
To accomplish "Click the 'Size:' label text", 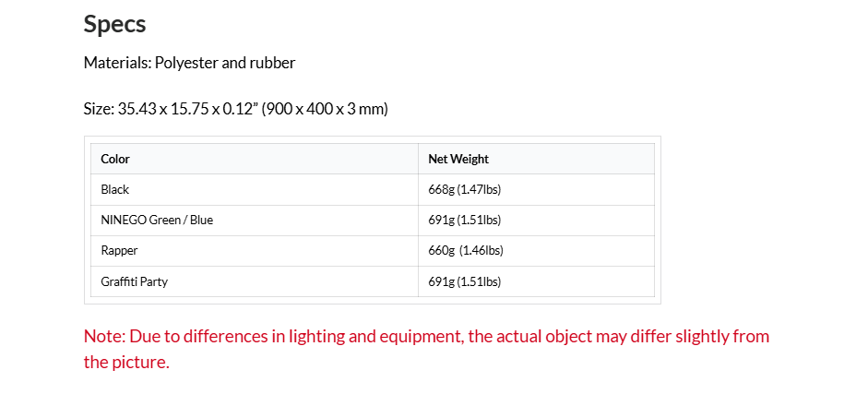I will pyautogui.click(x=99, y=109).
